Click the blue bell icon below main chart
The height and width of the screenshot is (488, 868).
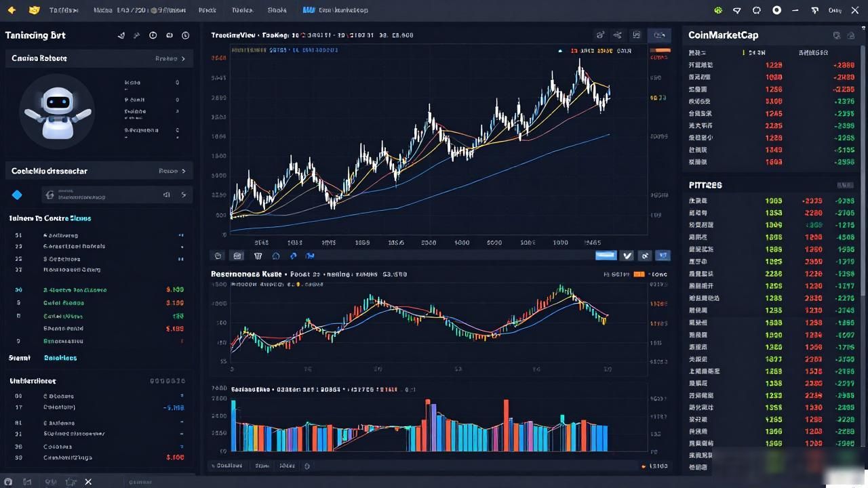[x=275, y=256]
